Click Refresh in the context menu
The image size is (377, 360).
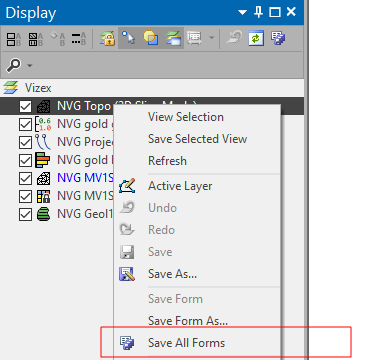click(x=167, y=161)
